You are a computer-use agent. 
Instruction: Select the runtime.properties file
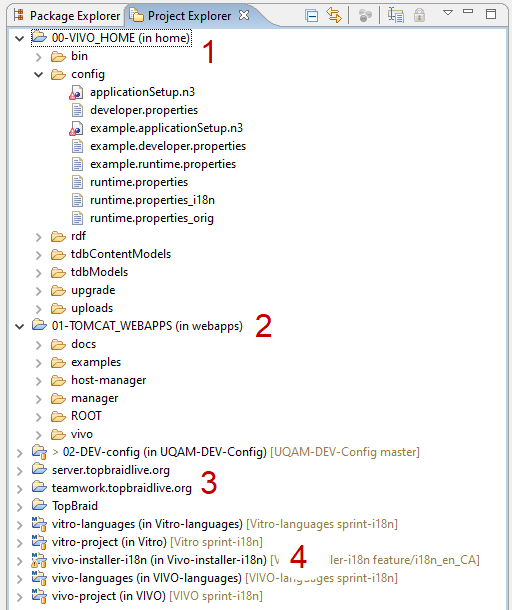click(x=139, y=182)
